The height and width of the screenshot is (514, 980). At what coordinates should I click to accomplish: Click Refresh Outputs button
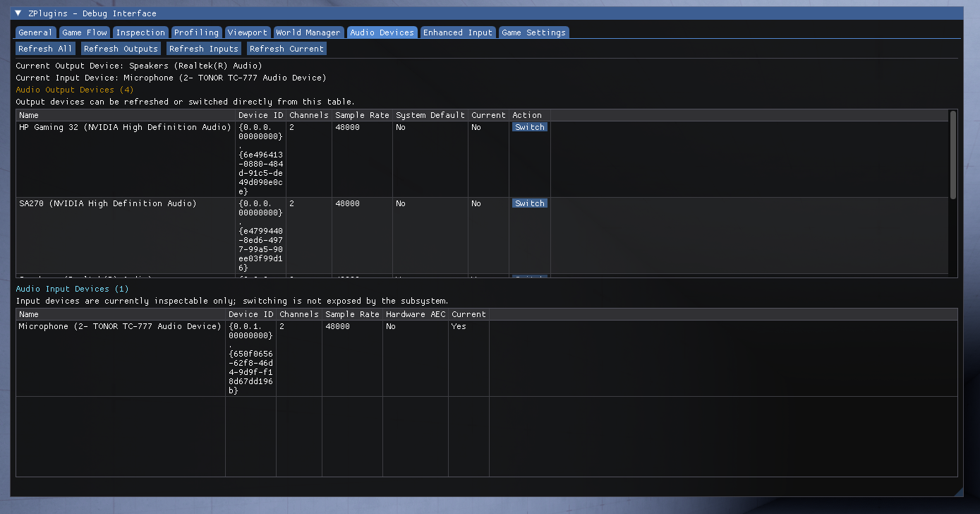coord(121,49)
